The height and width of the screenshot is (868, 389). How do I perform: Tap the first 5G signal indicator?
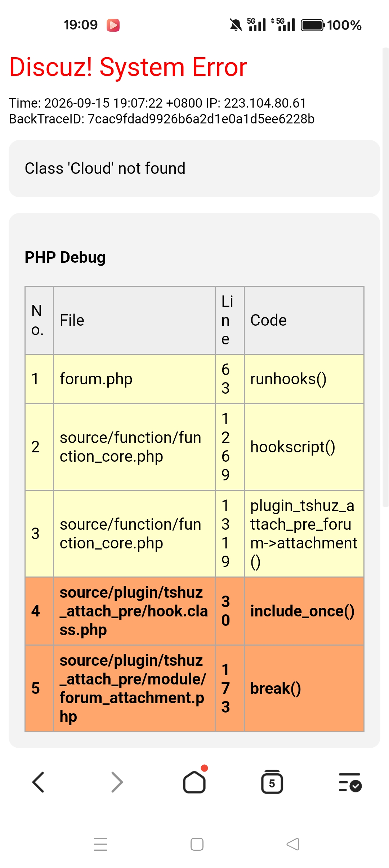coord(256,25)
